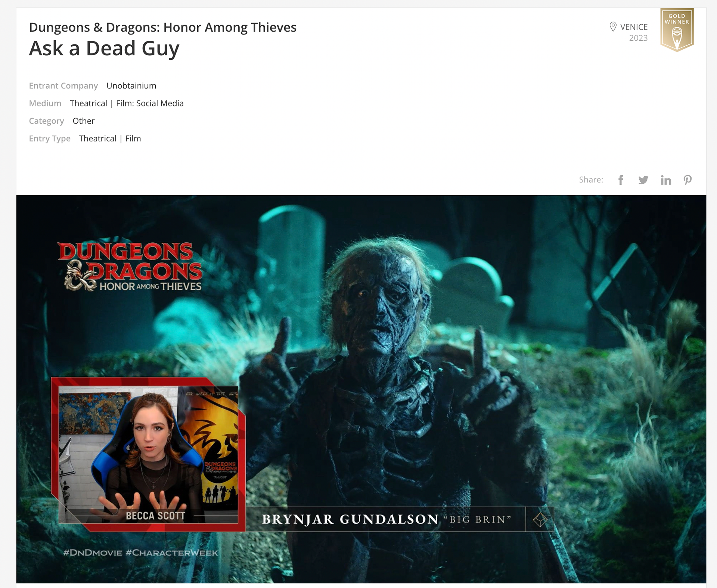Share entry on Facebook icon
717x588 pixels.
tap(621, 180)
